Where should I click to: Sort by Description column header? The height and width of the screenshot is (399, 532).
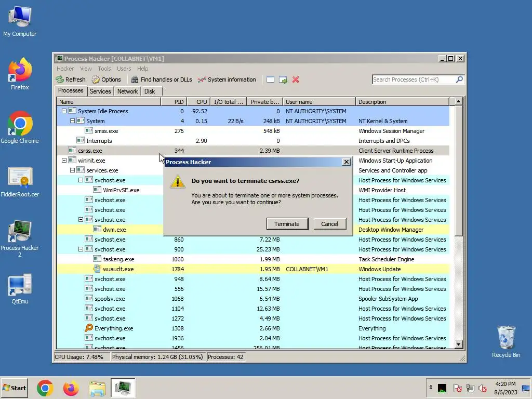tap(403, 102)
